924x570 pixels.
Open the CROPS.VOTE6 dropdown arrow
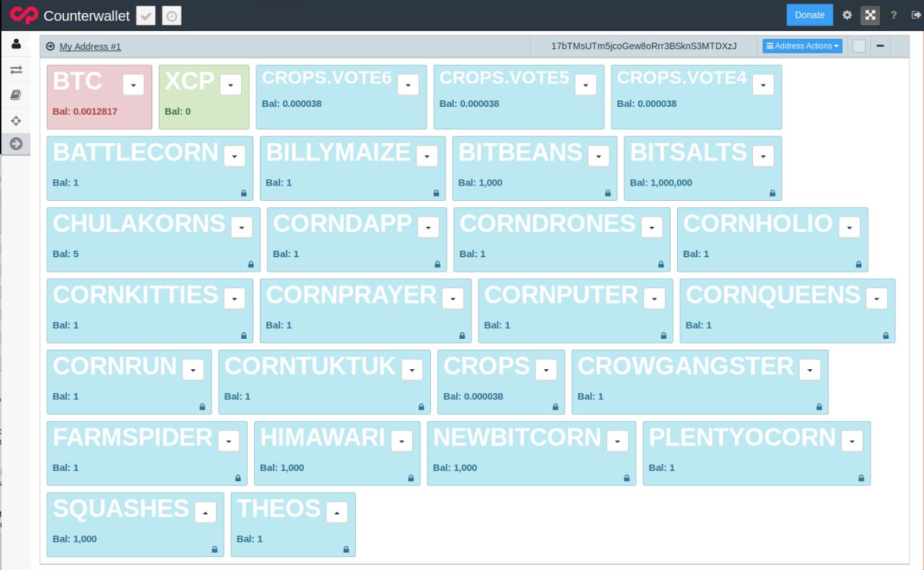408,85
